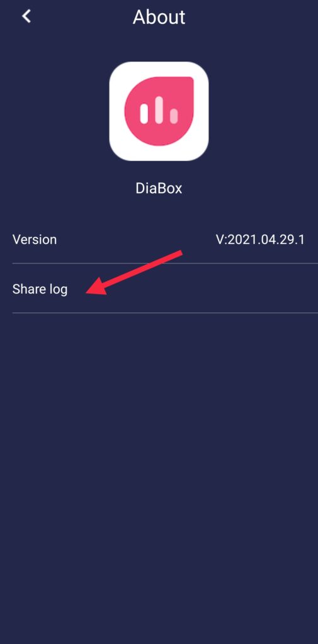
Task: Select the Version row label
Action: 35,240
